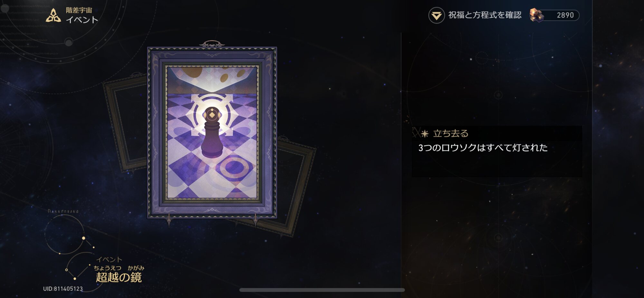
Task: Tap the 3つのロウソクはすべて灯された description text
Action: (x=483, y=148)
